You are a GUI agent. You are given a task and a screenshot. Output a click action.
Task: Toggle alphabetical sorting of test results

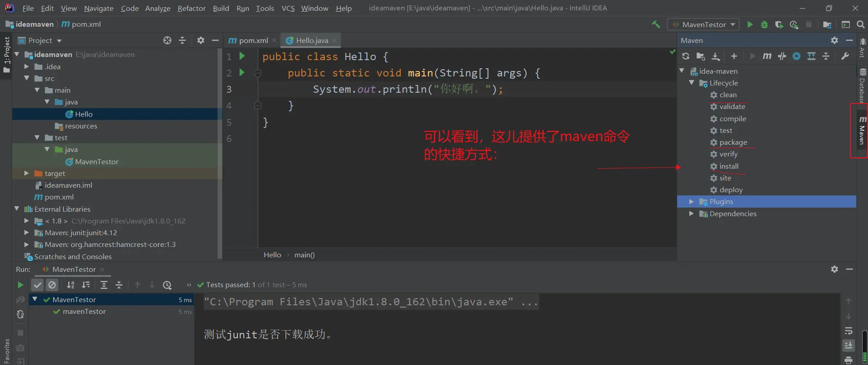[x=71, y=285]
